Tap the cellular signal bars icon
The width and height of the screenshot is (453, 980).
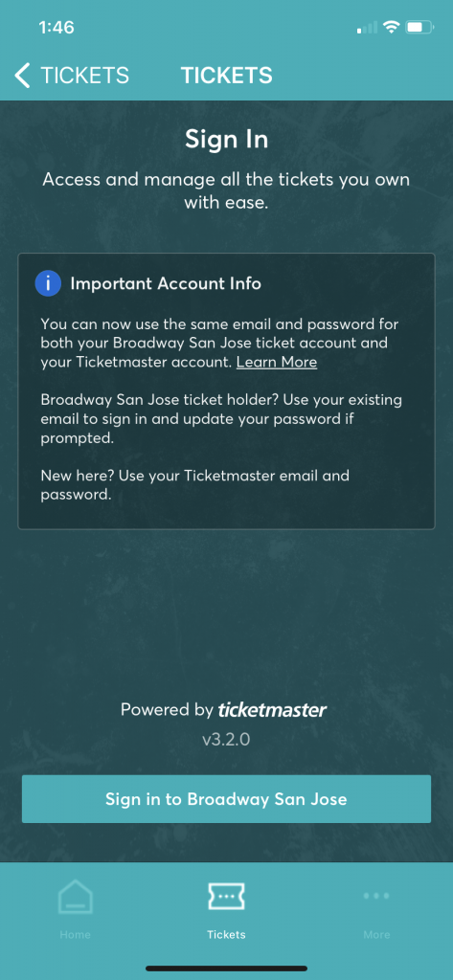coord(367,28)
